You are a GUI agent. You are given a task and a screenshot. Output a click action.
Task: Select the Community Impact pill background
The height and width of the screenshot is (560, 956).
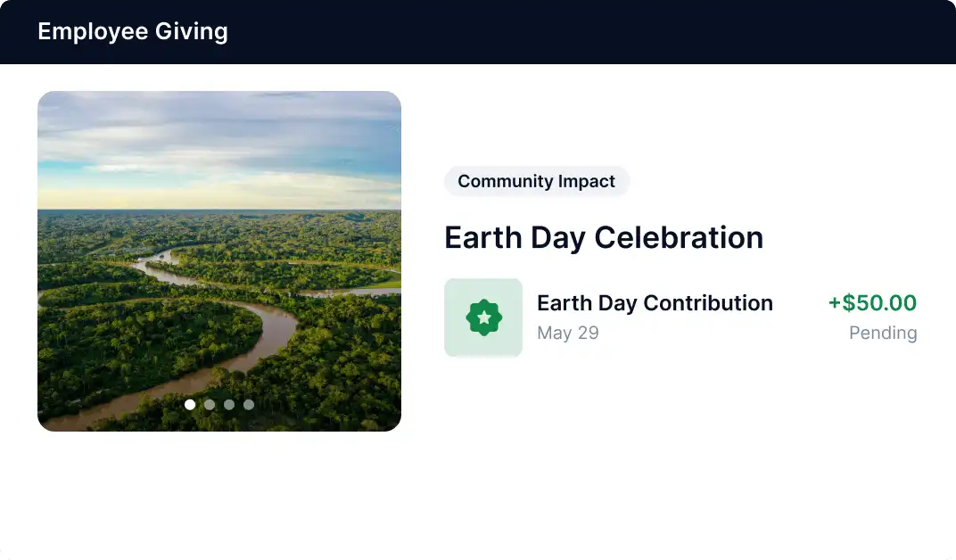click(536, 181)
